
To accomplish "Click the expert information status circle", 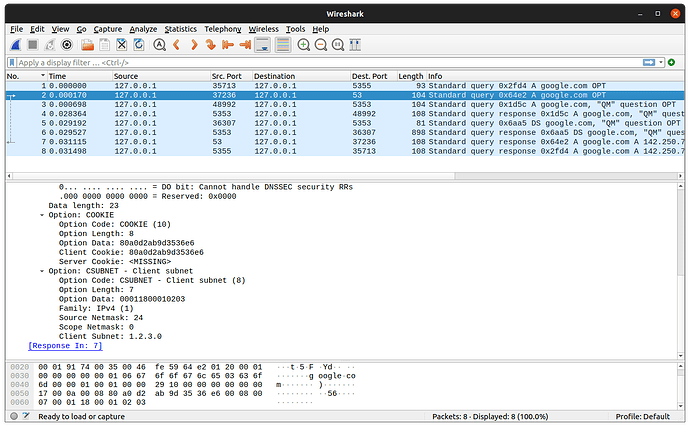I will point(14,416).
